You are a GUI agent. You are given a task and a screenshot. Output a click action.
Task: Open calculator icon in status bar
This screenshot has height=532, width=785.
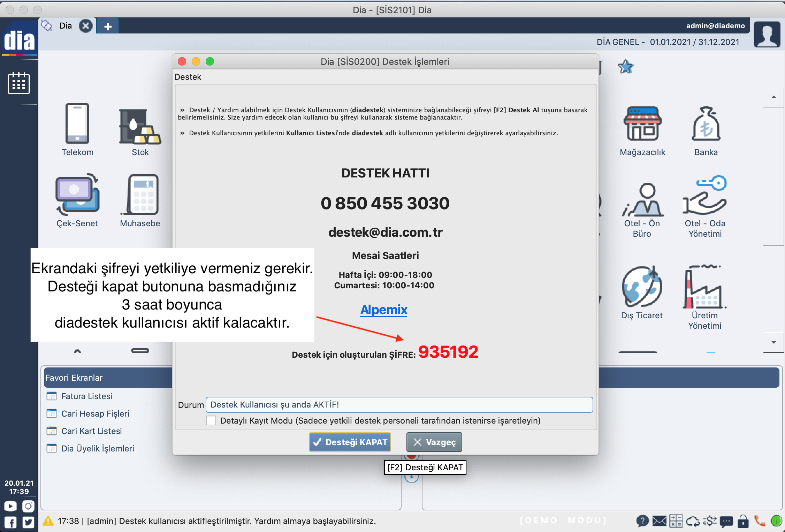(x=676, y=521)
